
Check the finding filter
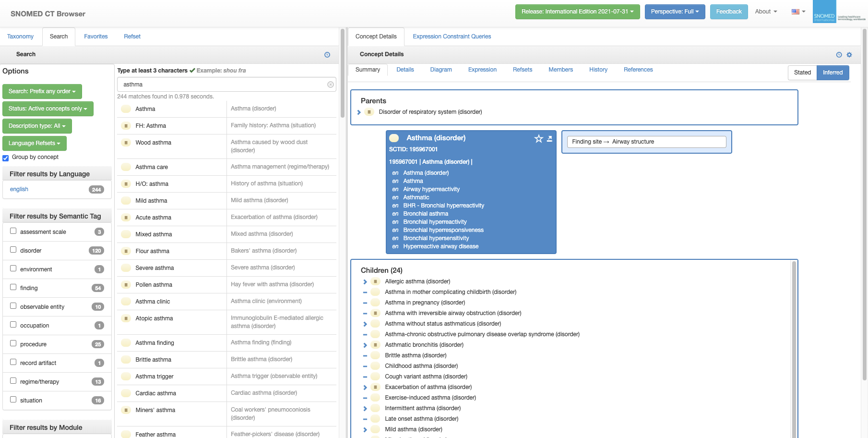[13, 287]
